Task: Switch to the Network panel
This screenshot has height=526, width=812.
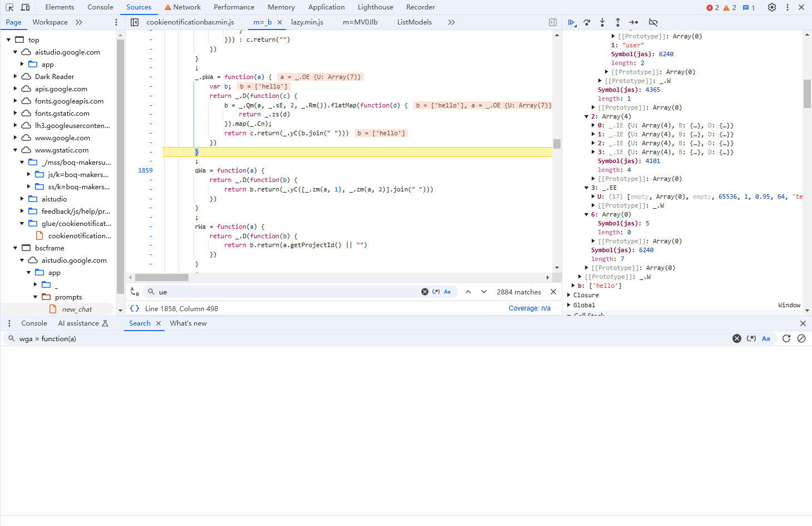Action: (182, 7)
